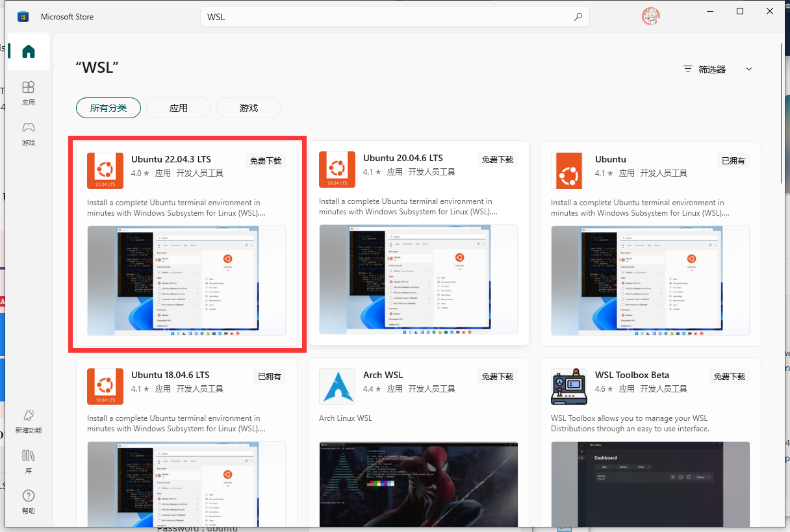
Task: Open the WSL Toolbox Dashboard screenshot thumbnail
Action: pyautogui.click(x=650, y=484)
